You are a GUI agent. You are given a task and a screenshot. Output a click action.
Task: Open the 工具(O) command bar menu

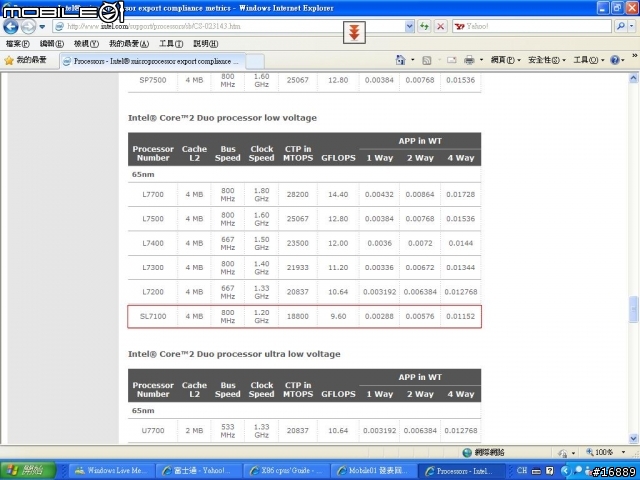[x=589, y=60]
